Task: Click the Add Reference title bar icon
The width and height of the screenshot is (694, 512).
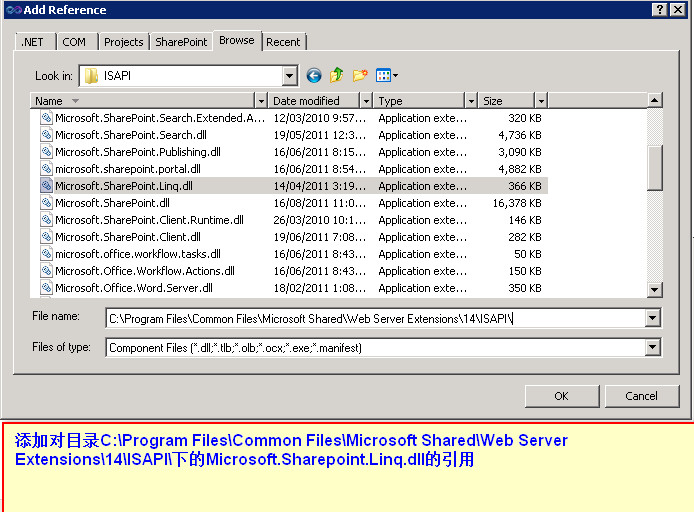Action: 14,10
